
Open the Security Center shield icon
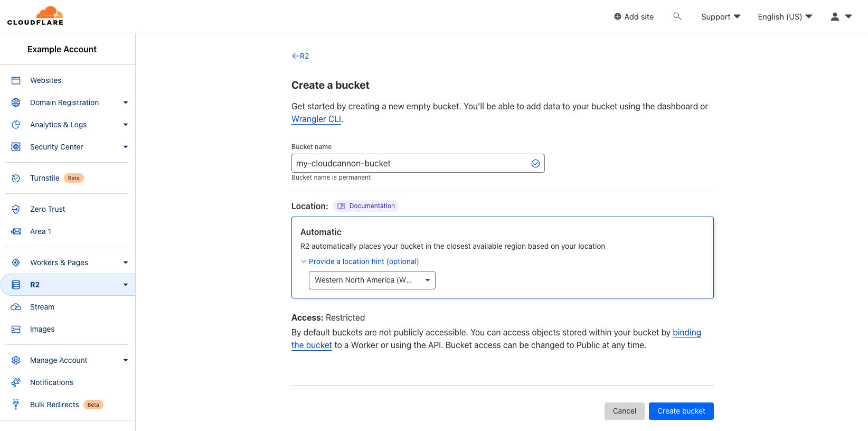[x=16, y=146]
